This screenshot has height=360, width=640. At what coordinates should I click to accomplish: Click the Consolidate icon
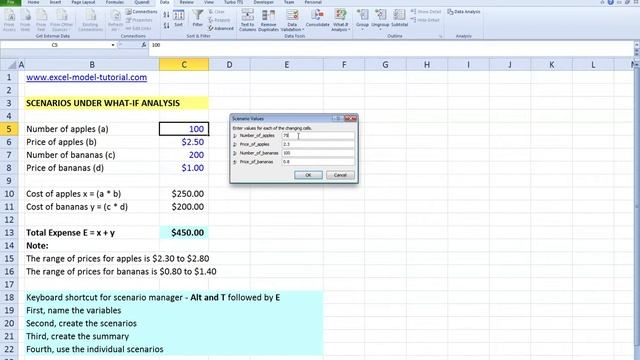[317, 19]
